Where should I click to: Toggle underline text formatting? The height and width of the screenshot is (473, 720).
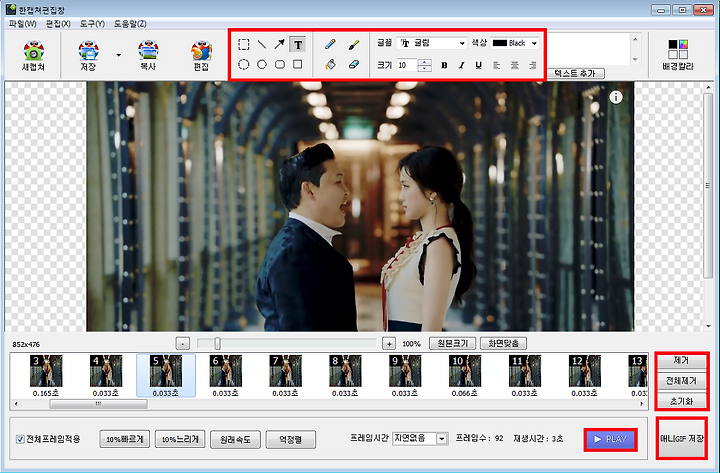(478, 65)
